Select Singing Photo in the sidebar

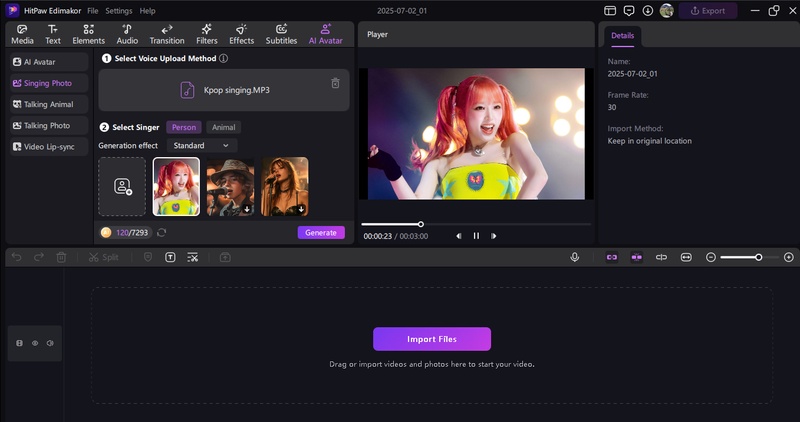click(x=49, y=83)
